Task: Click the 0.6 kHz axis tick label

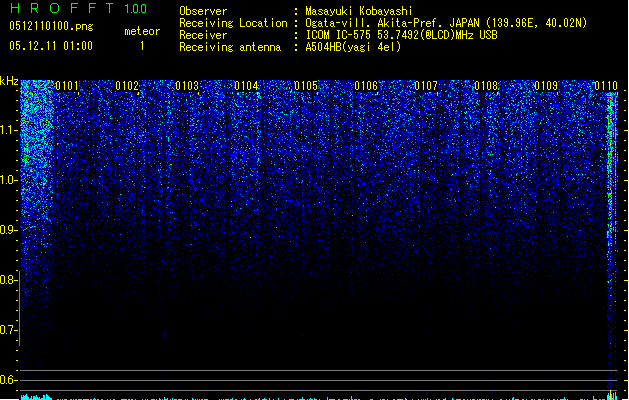Action: (8, 380)
